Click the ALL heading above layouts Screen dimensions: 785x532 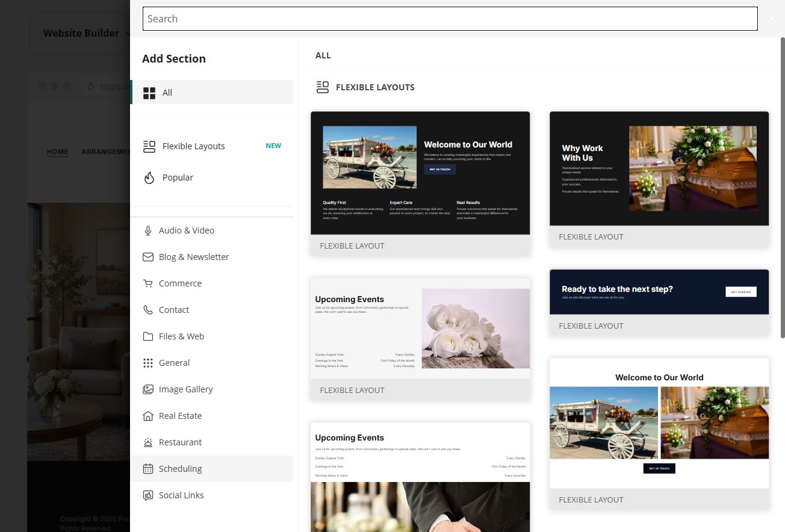[323, 55]
